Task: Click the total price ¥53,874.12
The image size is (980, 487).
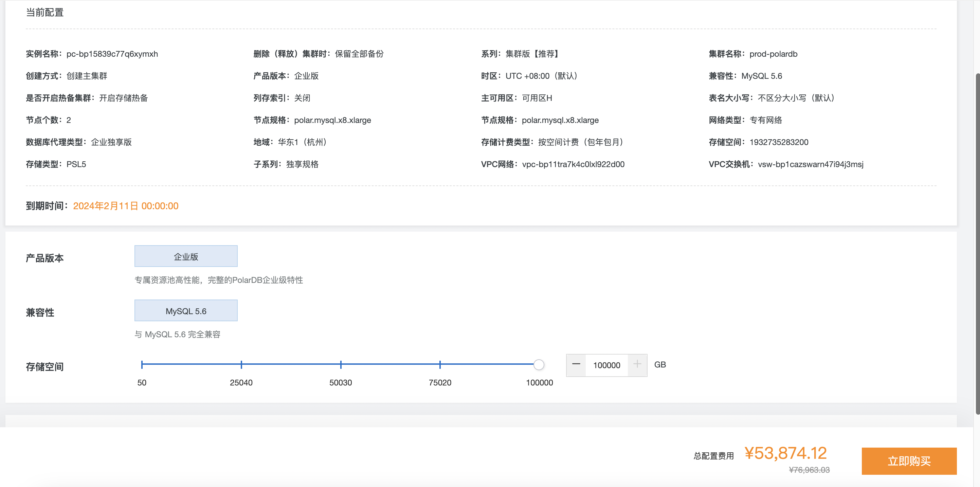Action: (786, 453)
